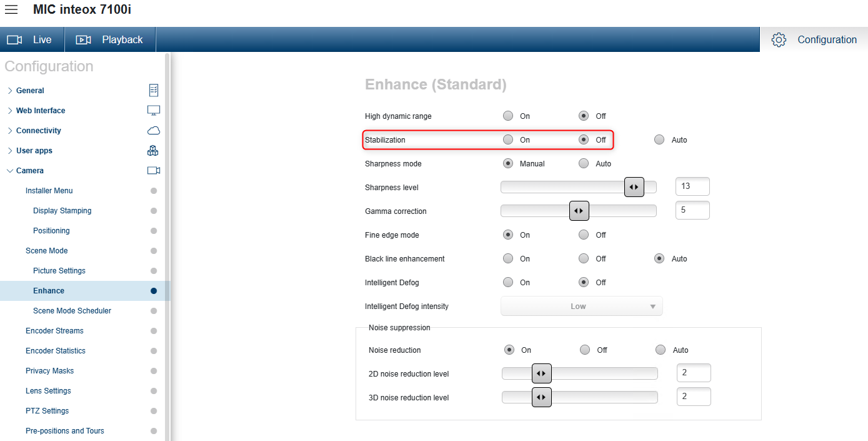Click the Connectivity cloud icon

[x=154, y=130]
